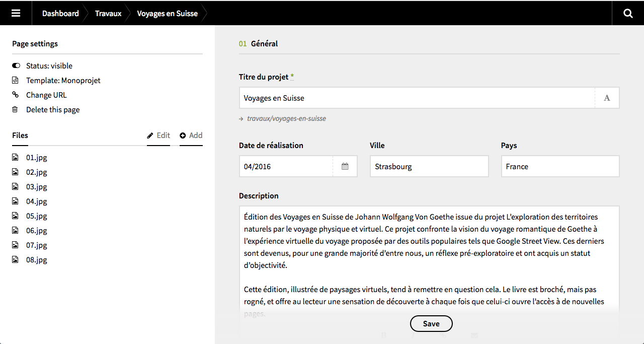Open the hamburger menu
This screenshot has width=644, height=344.
16,13
